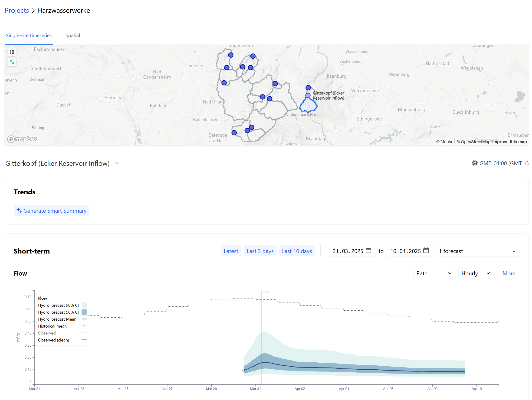
Task: Click the collapse map icon
Action: (x=12, y=52)
